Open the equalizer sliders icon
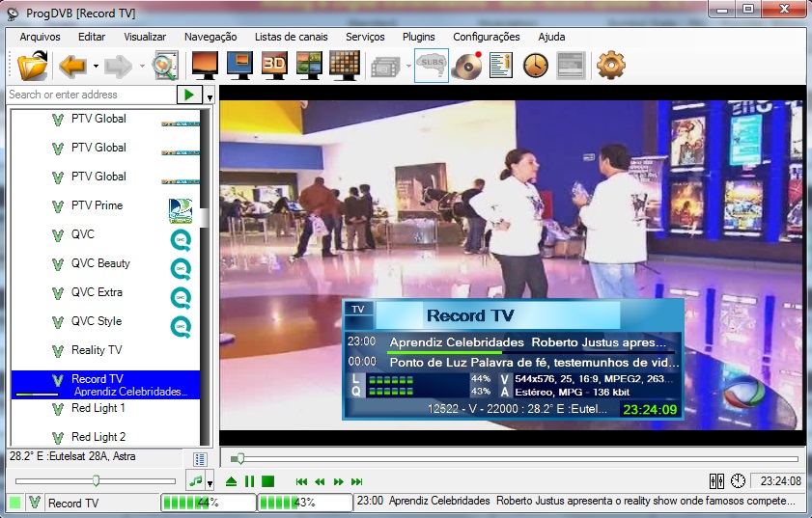Image resolution: width=812 pixels, height=518 pixels. tap(716, 481)
